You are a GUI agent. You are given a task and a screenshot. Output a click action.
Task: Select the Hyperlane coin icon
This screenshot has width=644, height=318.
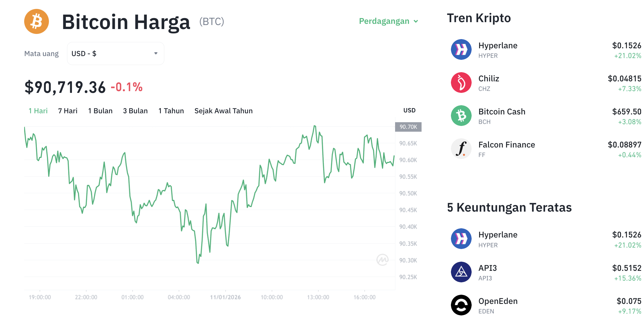[x=461, y=49]
